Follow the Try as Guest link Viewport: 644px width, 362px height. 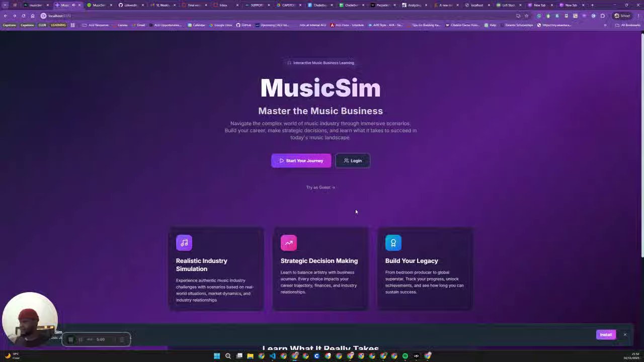(320, 188)
